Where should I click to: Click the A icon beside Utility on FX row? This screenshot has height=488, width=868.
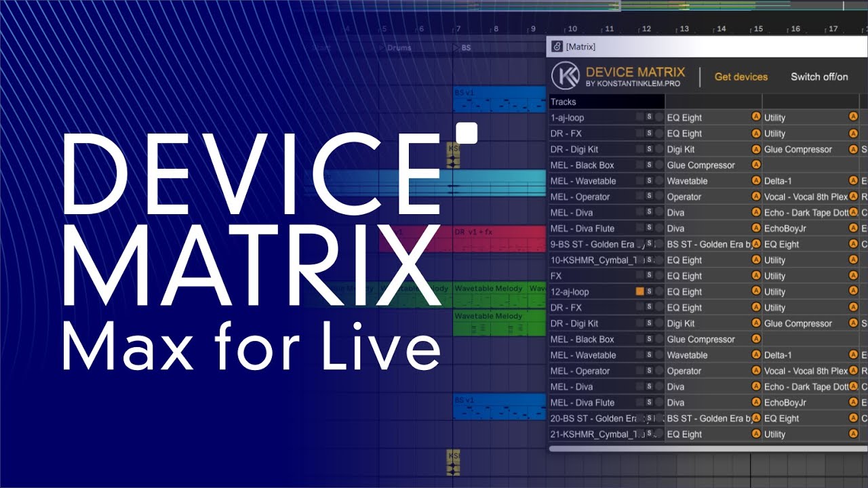click(854, 276)
